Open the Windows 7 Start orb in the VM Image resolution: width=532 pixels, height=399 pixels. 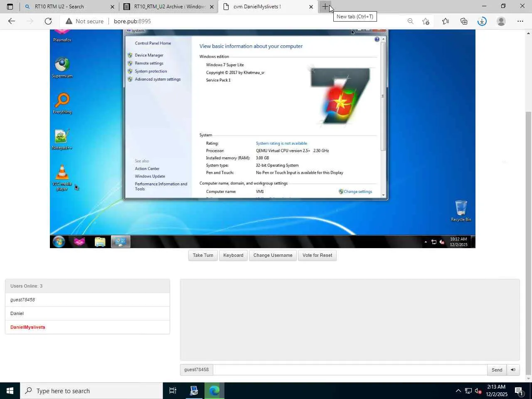click(59, 241)
